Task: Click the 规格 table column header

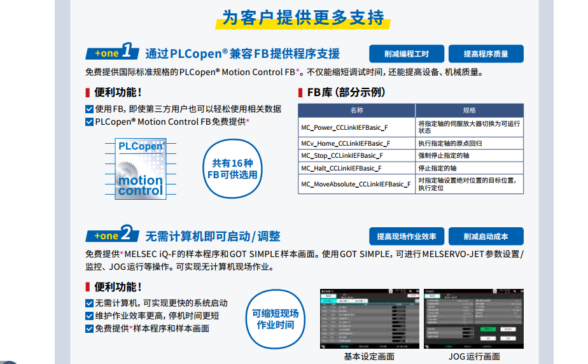Action: 470,110
